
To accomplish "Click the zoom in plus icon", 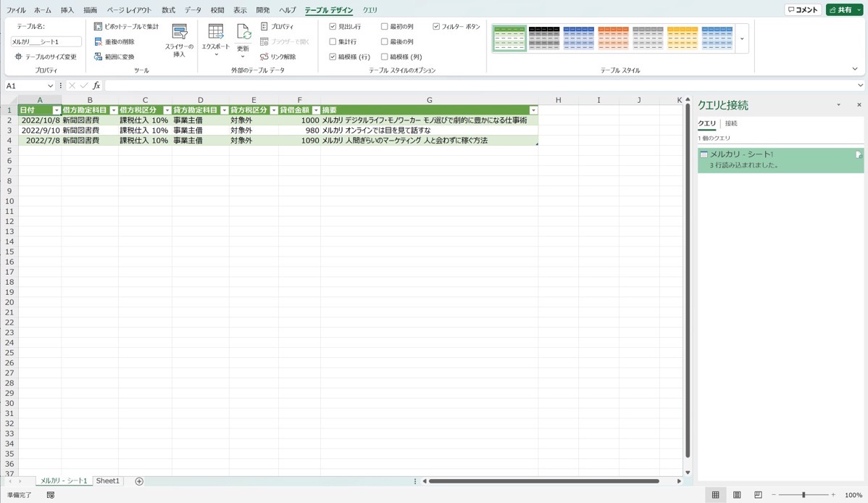I will pos(833,495).
